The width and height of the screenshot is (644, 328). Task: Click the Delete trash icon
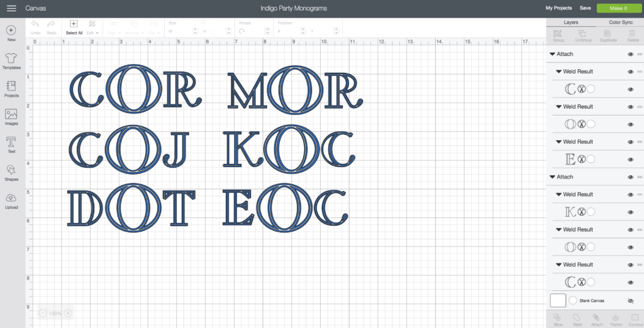tap(633, 34)
